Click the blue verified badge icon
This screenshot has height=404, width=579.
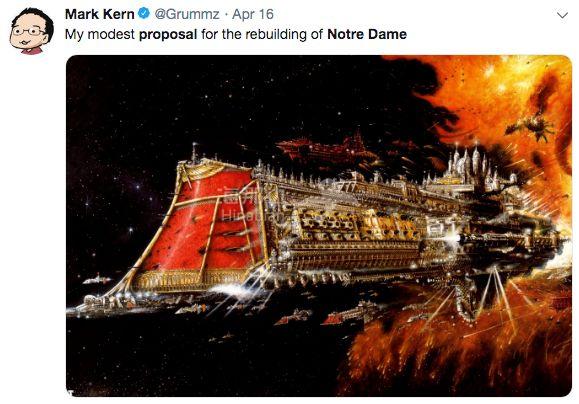pos(144,14)
